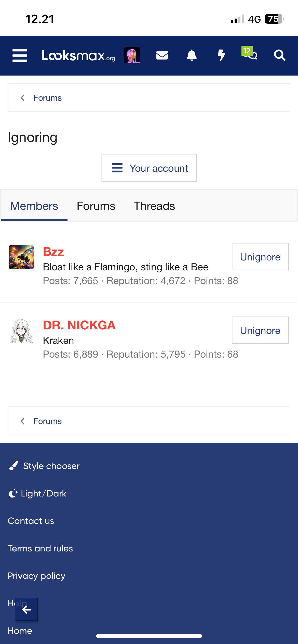298x644 pixels.
Task: Unignore the member Bzz
Action: tap(260, 257)
